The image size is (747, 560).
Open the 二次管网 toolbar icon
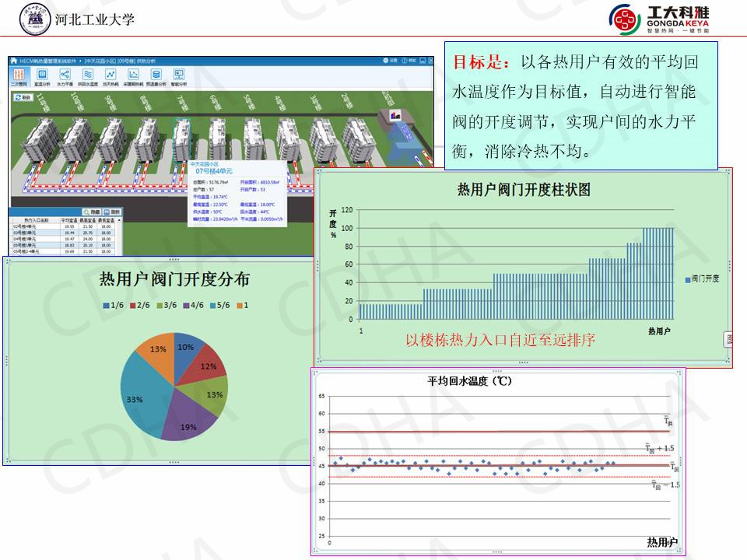tap(19, 75)
